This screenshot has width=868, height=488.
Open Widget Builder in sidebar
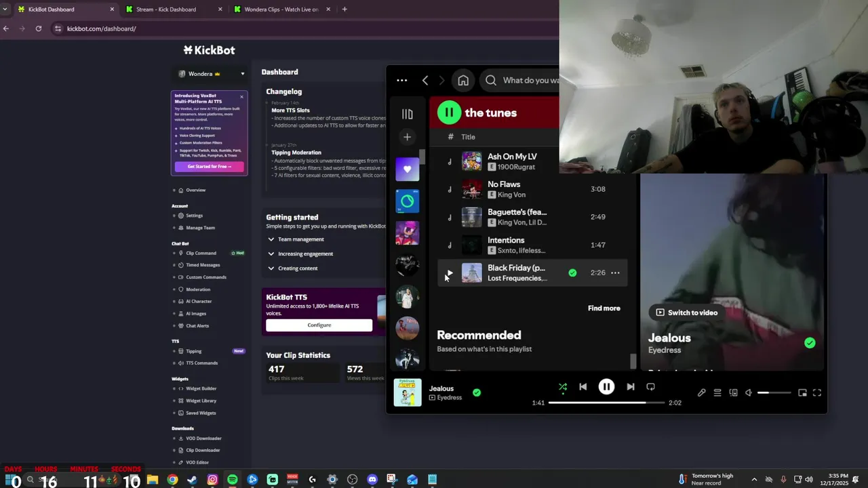(x=201, y=388)
